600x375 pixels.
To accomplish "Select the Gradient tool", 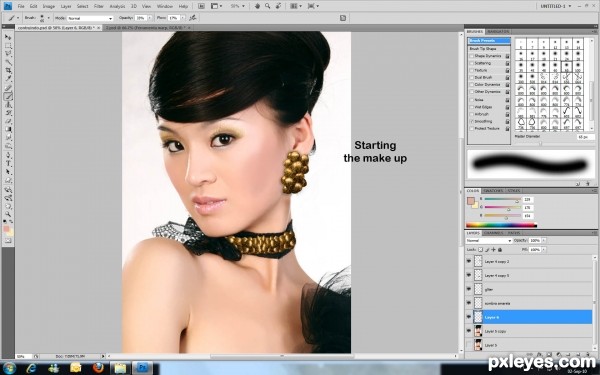I will 8,130.
